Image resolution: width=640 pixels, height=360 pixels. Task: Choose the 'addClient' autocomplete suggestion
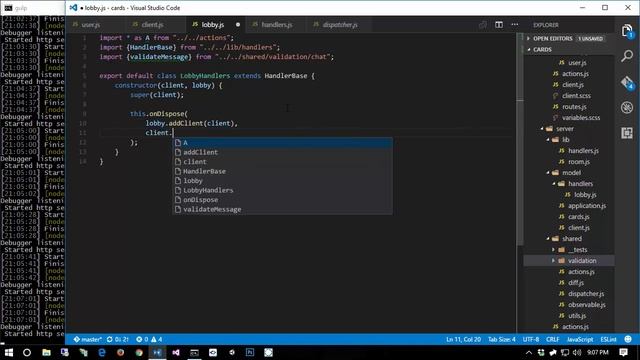[x=282, y=152]
